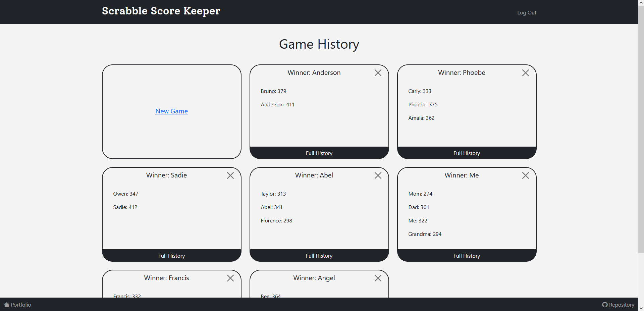Log out of the account
The width and height of the screenshot is (644, 311).
[x=527, y=12]
